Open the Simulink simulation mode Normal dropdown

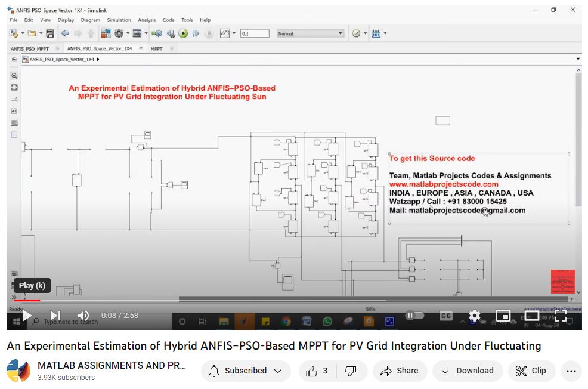310,33
